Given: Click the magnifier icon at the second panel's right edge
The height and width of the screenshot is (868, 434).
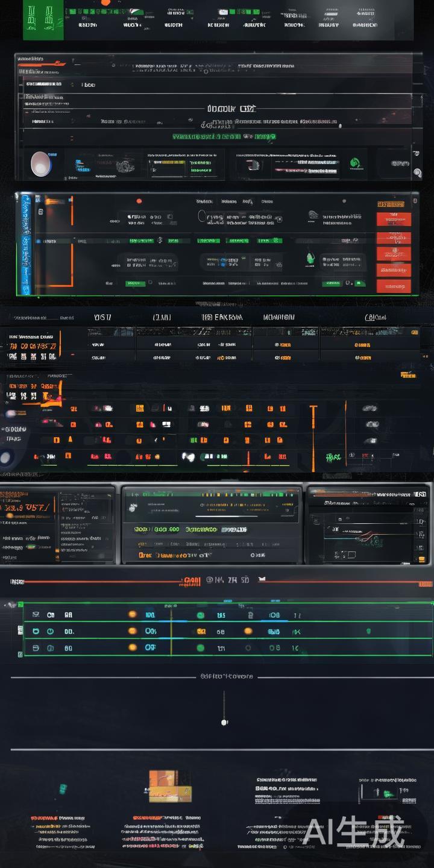Looking at the screenshot, I should click(417, 174).
